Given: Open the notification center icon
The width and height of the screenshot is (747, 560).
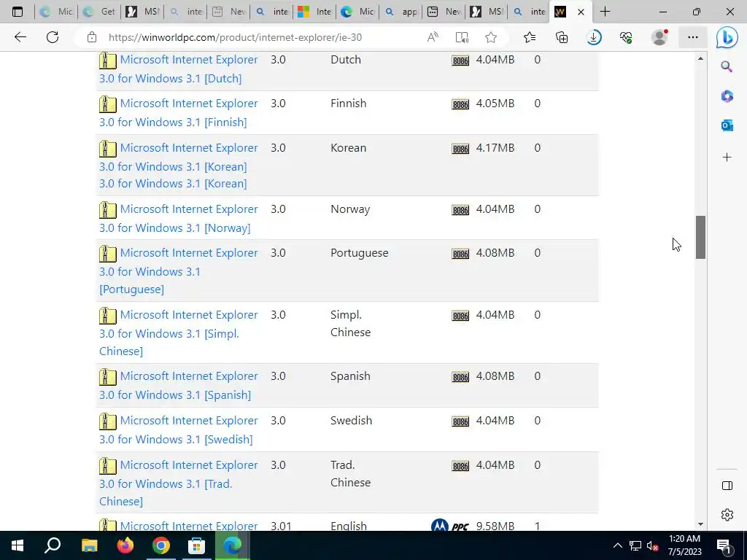Looking at the screenshot, I should [x=724, y=545].
